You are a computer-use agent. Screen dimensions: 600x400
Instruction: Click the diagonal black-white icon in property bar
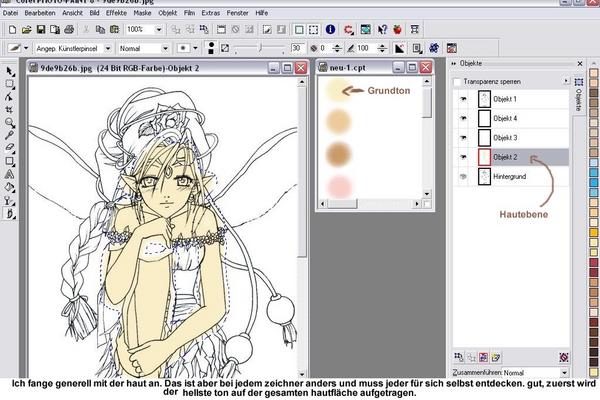coord(399,48)
